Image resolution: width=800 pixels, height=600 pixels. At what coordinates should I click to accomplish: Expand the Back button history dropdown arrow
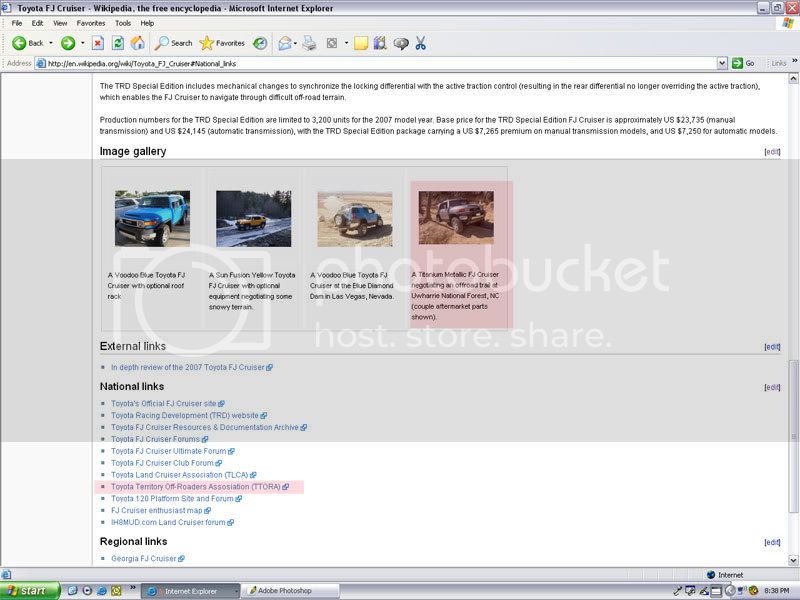52,43
